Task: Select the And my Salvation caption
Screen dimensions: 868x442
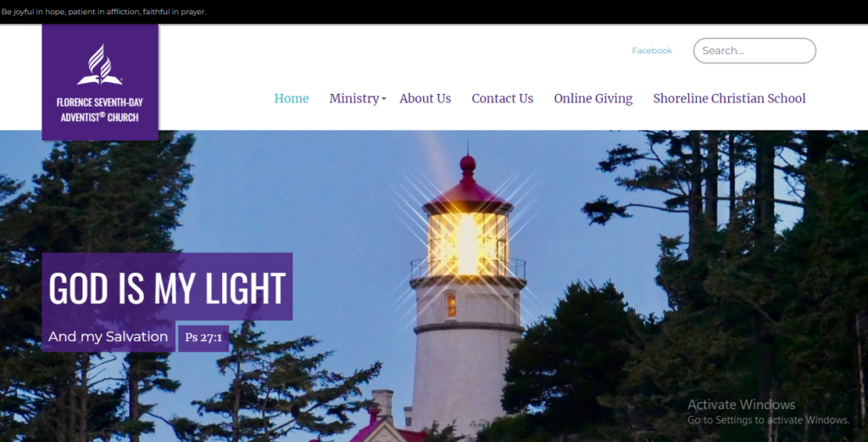Action: (x=108, y=336)
